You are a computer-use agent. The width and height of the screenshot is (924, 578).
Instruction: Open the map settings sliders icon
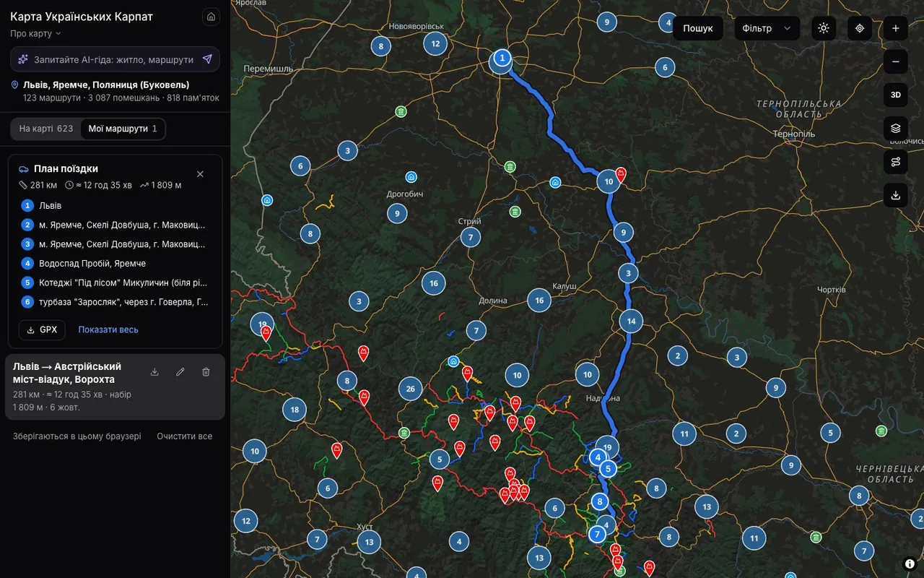pos(896,162)
